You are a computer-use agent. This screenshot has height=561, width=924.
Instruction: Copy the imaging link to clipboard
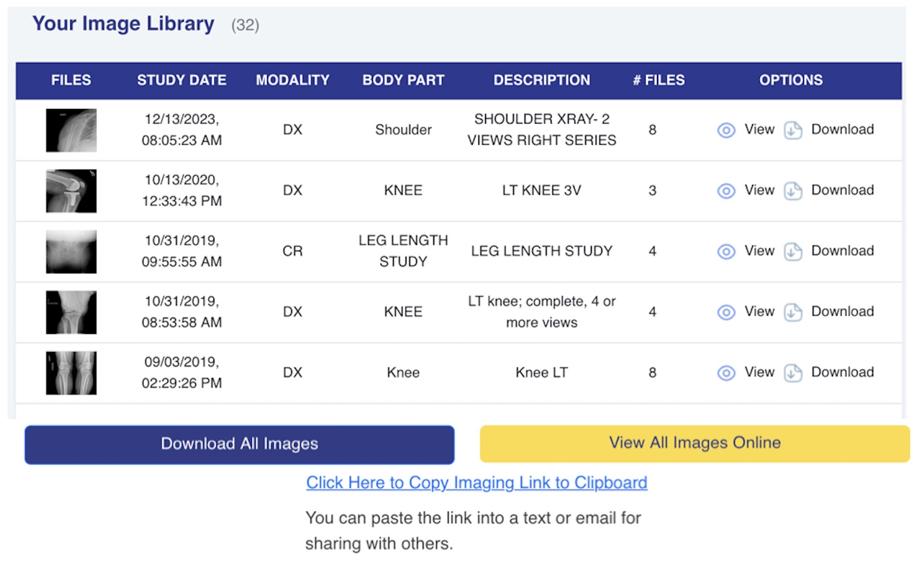pos(477,482)
